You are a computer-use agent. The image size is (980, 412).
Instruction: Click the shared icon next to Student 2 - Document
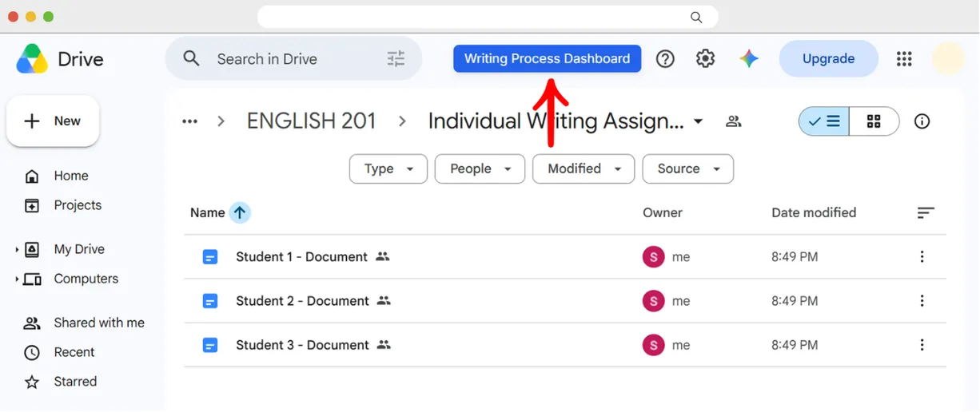(x=384, y=301)
